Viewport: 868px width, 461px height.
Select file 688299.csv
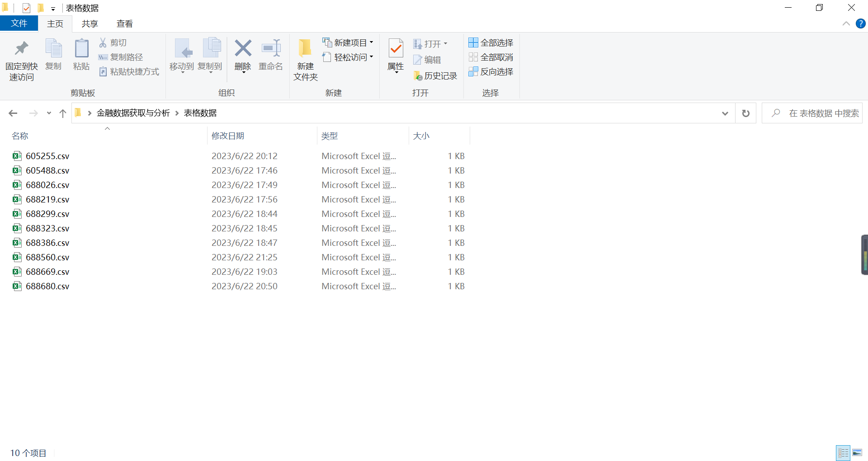[x=47, y=214]
